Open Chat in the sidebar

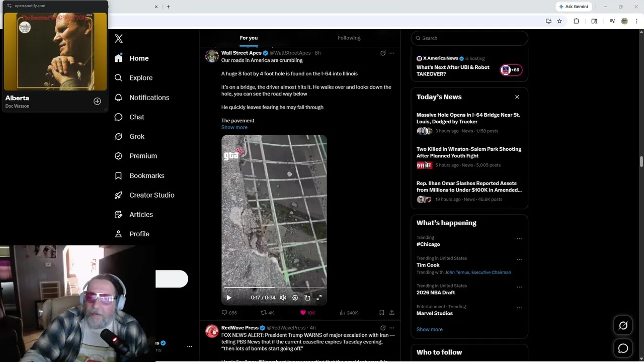coord(129,117)
